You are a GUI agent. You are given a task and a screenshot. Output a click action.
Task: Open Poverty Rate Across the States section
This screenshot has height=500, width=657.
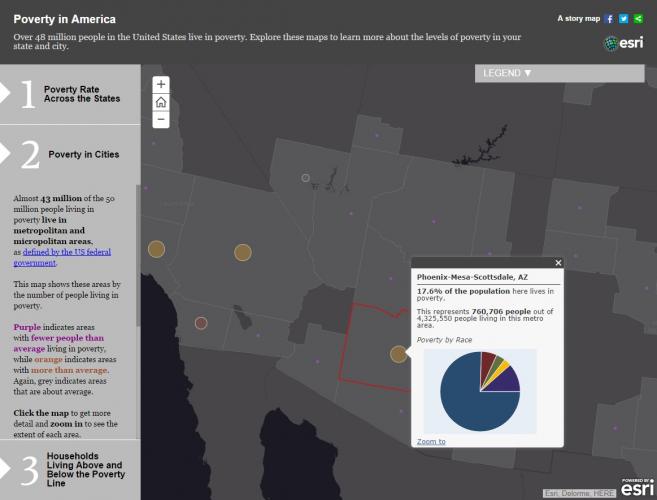click(70, 94)
